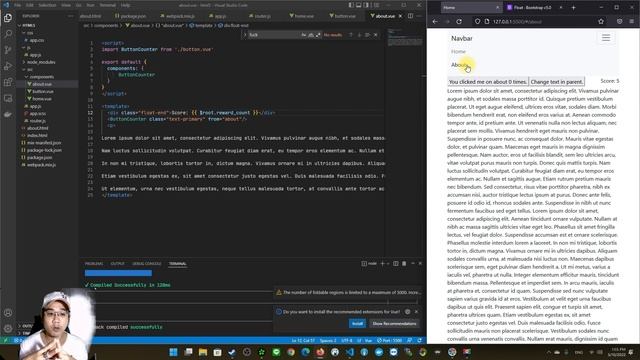Image resolution: width=640 pixels, height=360 pixels.
Task: Click the About link in browser navbar
Action: (460, 65)
